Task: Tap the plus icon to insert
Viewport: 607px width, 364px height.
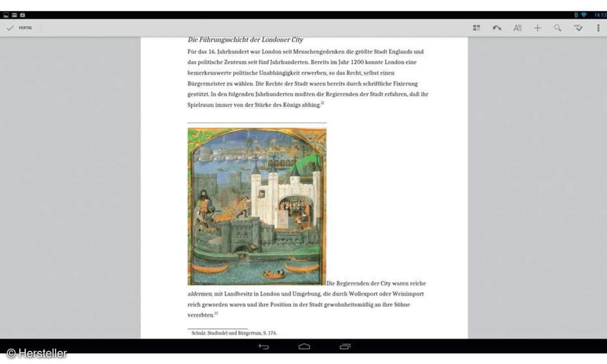Action: tap(537, 28)
